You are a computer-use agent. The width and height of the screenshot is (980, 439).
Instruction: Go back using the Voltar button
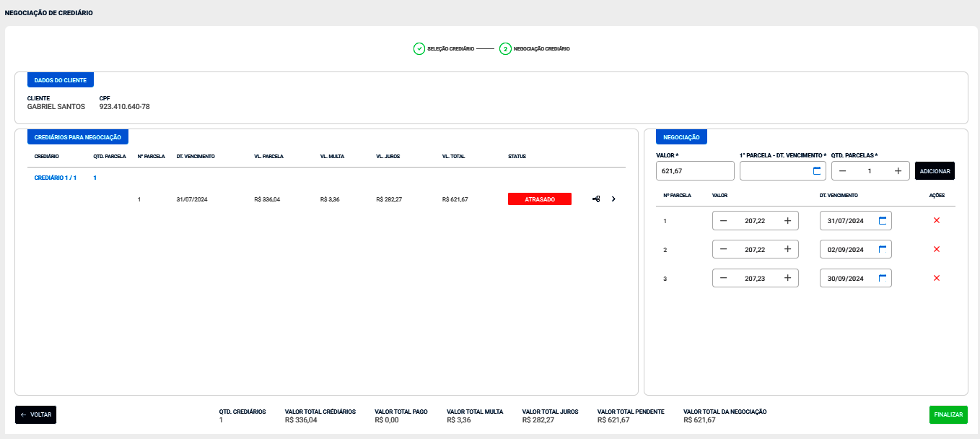(x=36, y=414)
